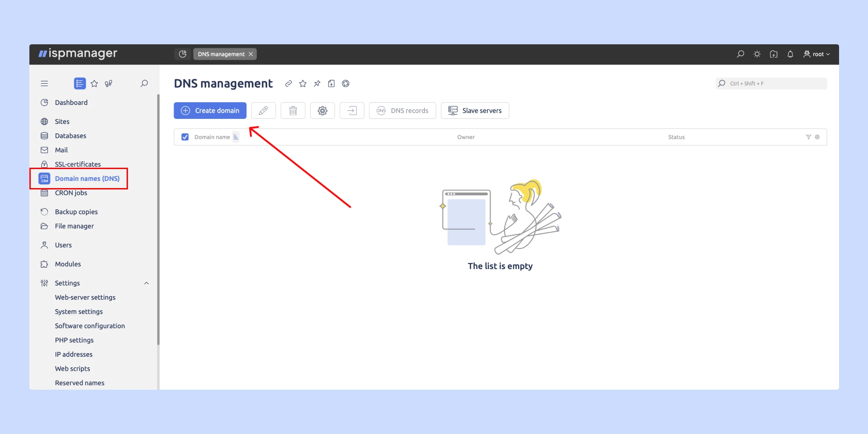Open Modules section
Screen dimensions: 868x434
[68, 264]
